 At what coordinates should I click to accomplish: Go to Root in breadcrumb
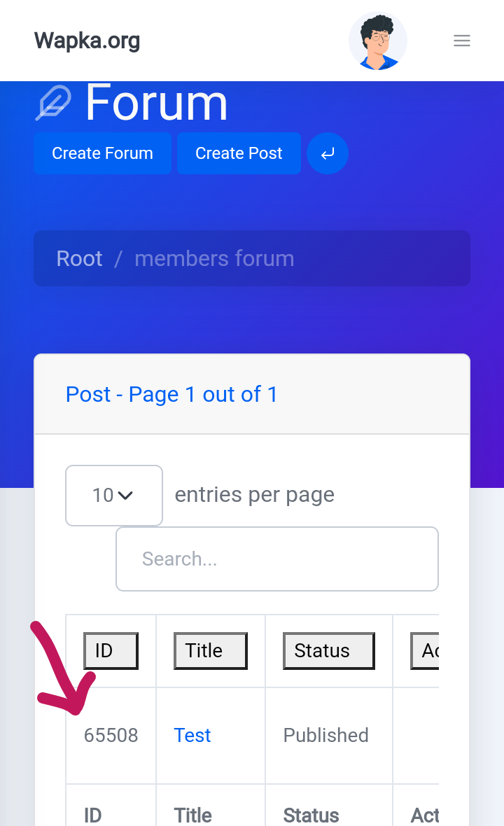point(79,258)
